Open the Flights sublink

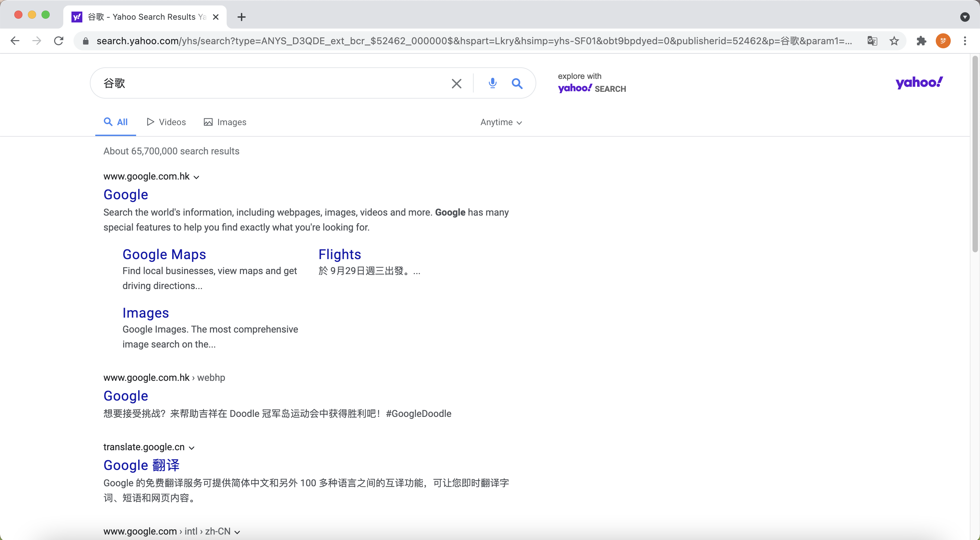tap(339, 254)
